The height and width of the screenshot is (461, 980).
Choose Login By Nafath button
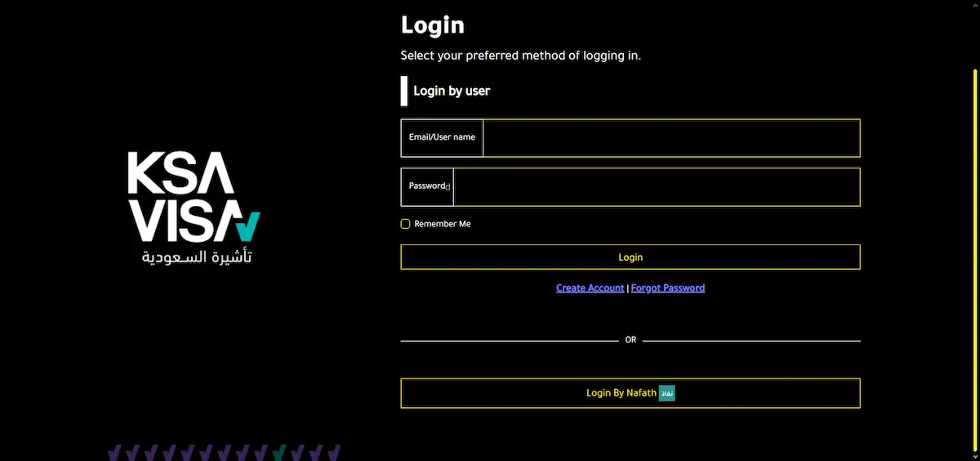[630, 393]
